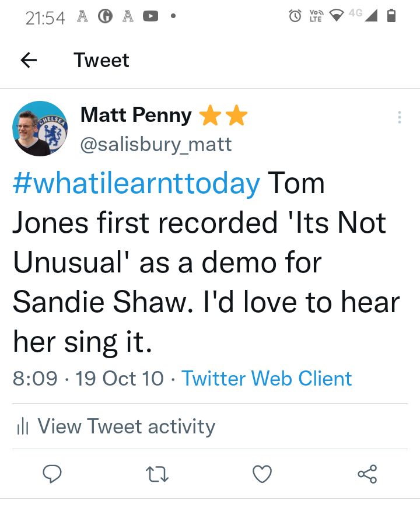Tap the YouTube notification icon
This screenshot has height=511, width=420.
click(x=150, y=17)
